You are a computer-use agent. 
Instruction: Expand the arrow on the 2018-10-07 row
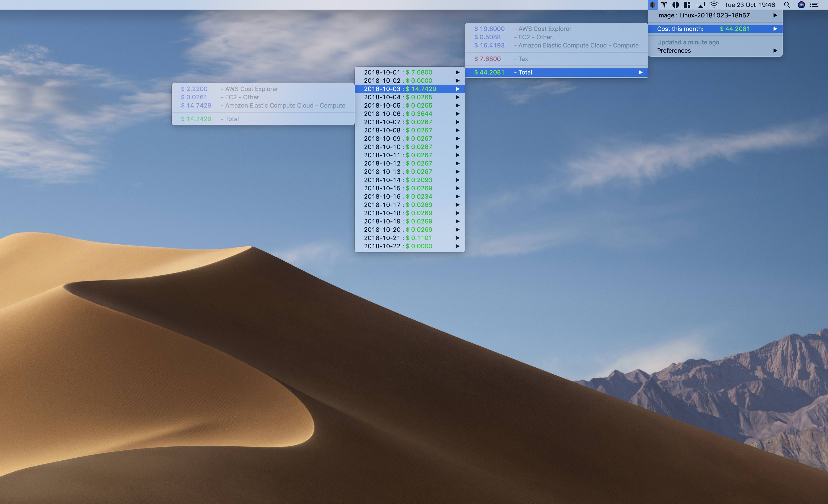(457, 122)
